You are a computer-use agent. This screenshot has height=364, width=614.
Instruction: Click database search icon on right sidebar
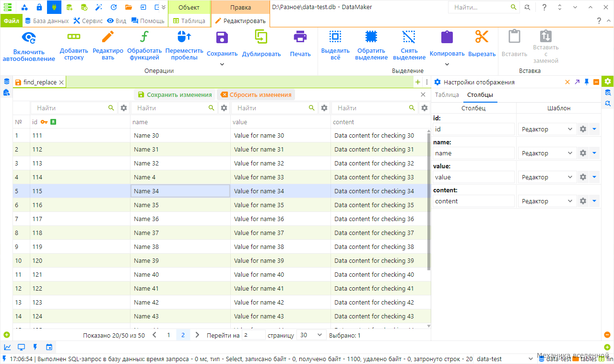click(608, 93)
